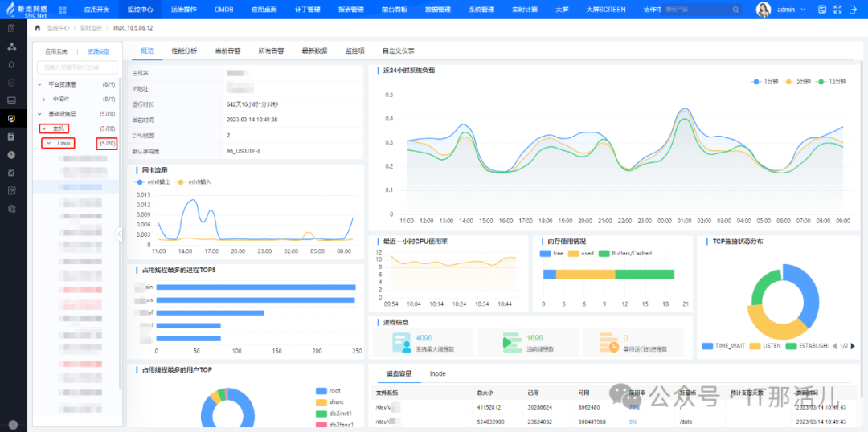Toggle TIME_WAIT in TCP legend
868x432 pixels.
click(723, 346)
